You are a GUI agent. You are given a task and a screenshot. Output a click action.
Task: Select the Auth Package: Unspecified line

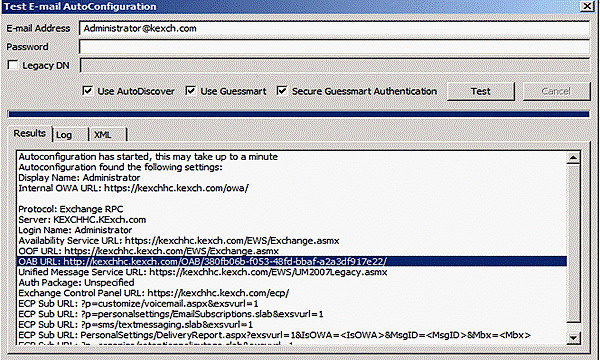click(x=76, y=283)
